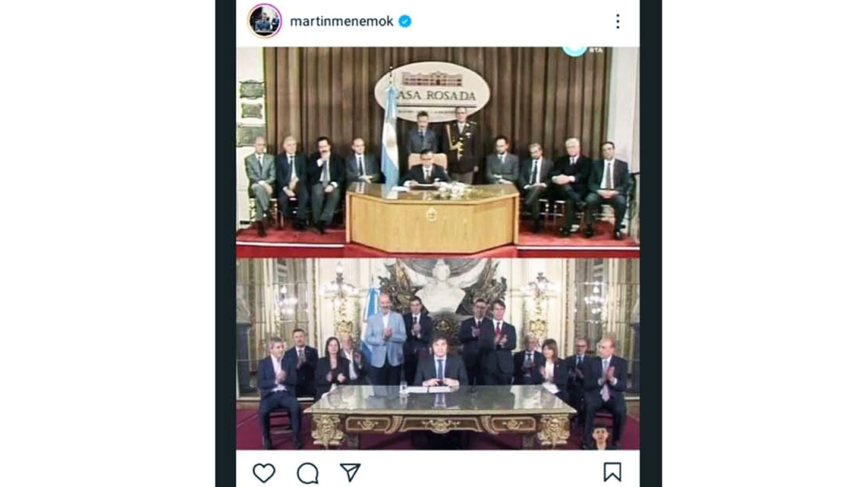Click the glass-topped ornate desk in lower photo
Screen dimensions: 868x487
440,415
